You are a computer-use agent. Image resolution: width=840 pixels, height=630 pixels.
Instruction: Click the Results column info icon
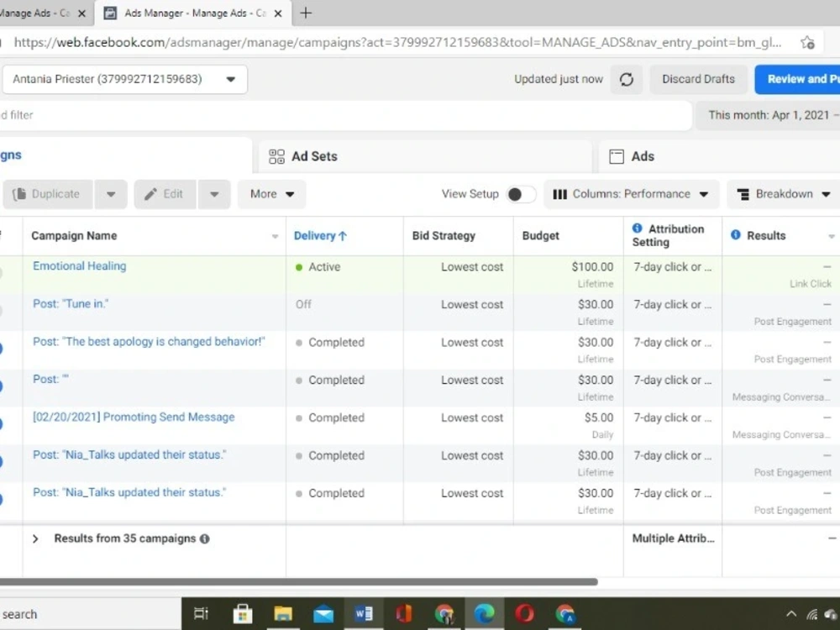coord(736,234)
